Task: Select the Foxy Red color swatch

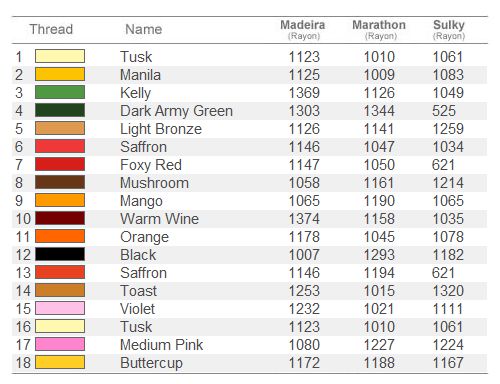Action: [60, 164]
